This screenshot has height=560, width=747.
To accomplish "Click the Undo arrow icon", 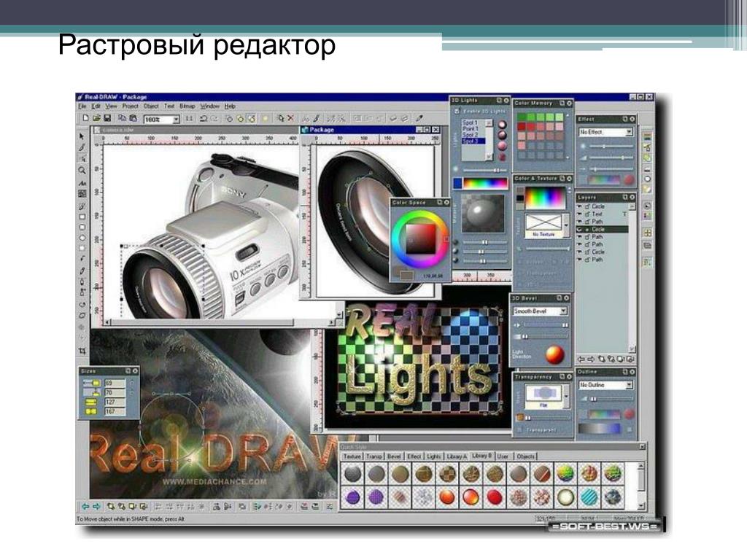I will pos(204,119).
